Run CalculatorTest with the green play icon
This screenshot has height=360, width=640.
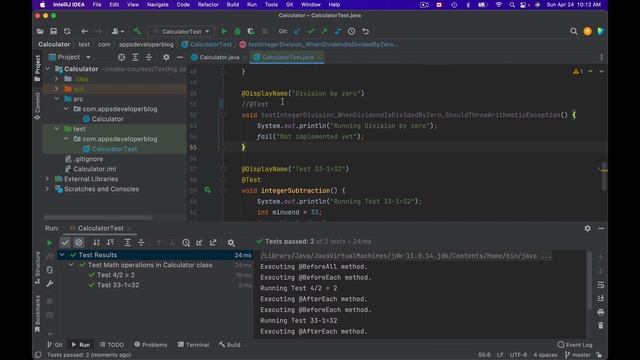(x=224, y=31)
